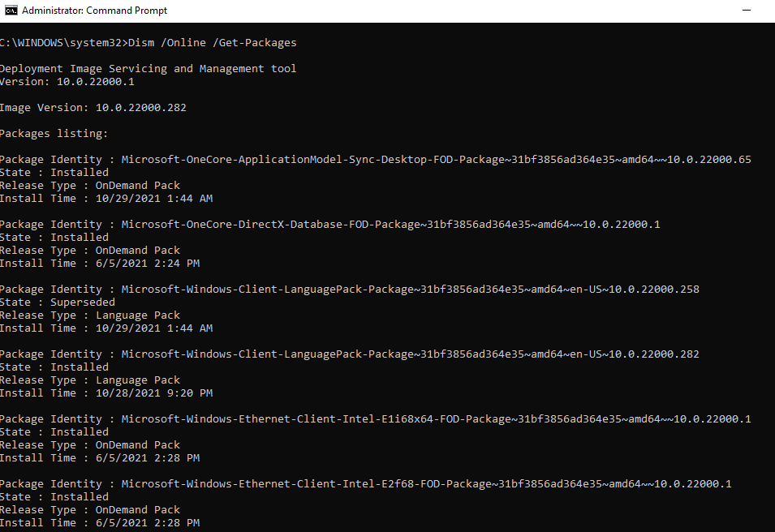Image resolution: width=775 pixels, height=532 pixels.
Task: Click the LanguagePack 10.0.22000.282 package identity line
Action: coord(349,354)
